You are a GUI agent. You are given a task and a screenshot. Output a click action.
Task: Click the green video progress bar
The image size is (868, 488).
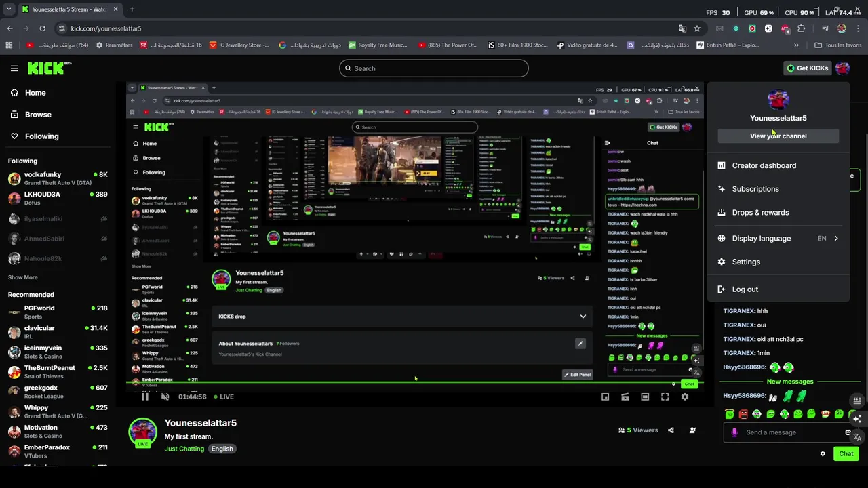[415, 384]
